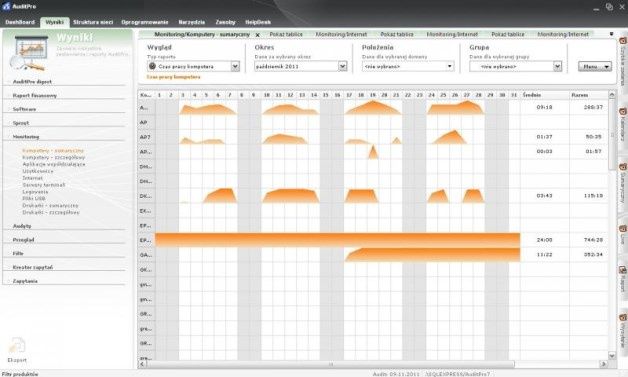Open the Wyszukiwanie side panel at the bottom right
Screen dimensions: 628x377
623,331
